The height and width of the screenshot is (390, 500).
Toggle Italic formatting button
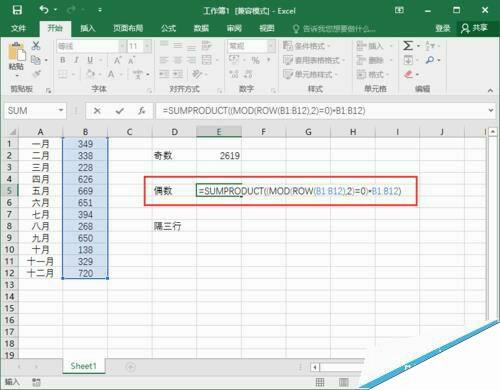click(76, 60)
